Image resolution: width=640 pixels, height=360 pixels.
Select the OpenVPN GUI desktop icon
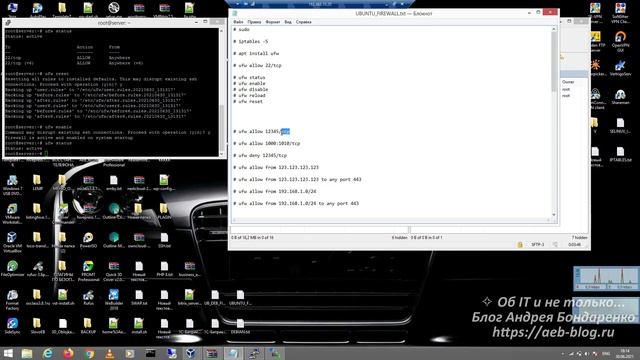[620, 42]
